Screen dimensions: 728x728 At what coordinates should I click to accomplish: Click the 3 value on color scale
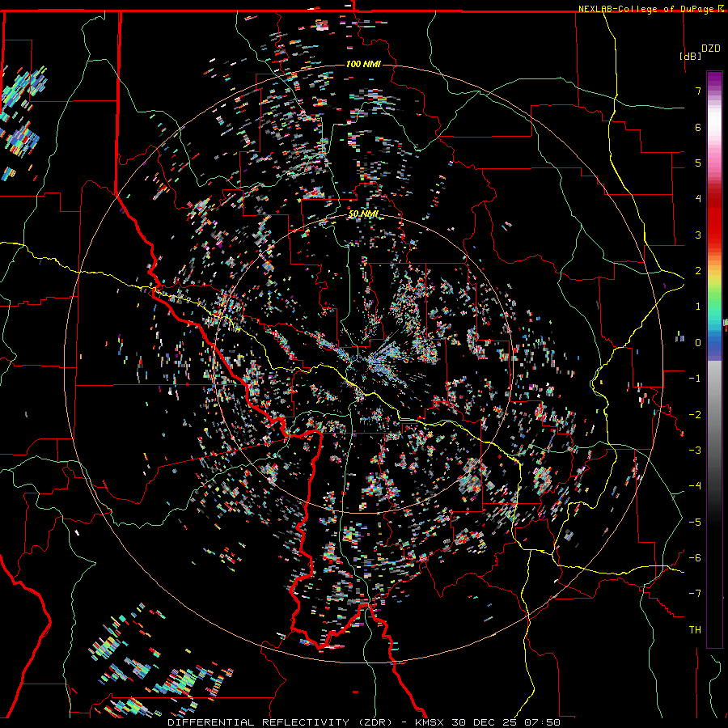point(698,235)
